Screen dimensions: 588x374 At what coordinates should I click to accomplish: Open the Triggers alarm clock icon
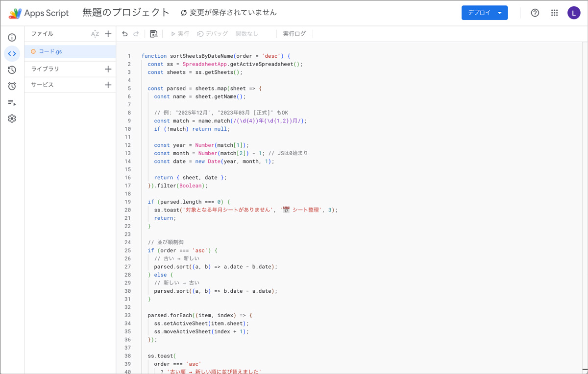(12, 86)
